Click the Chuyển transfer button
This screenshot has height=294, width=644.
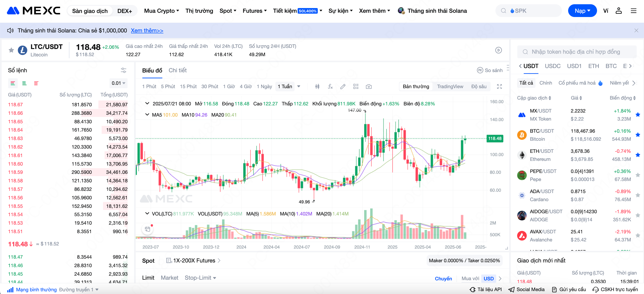tap(443, 279)
